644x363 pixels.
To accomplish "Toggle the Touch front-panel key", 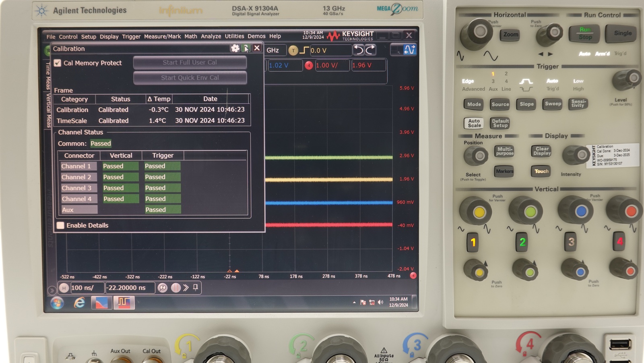I will [x=541, y=171].
